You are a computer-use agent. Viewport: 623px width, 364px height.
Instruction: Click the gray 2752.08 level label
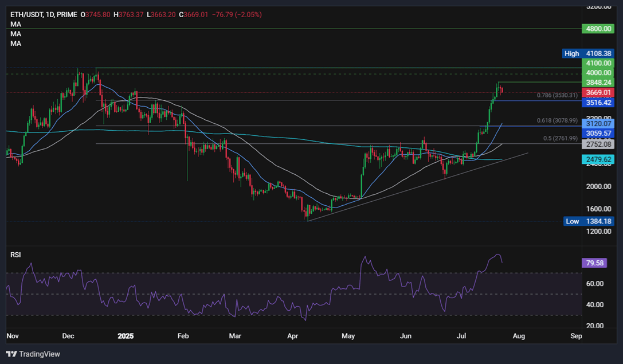(x=598, y=144)
